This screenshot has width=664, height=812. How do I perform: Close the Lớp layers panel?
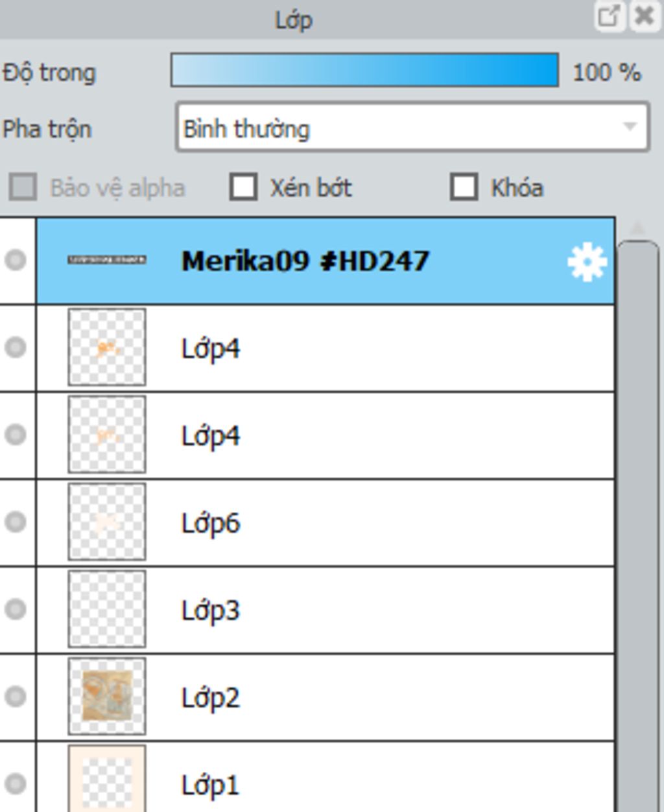[x=645, y=16]
